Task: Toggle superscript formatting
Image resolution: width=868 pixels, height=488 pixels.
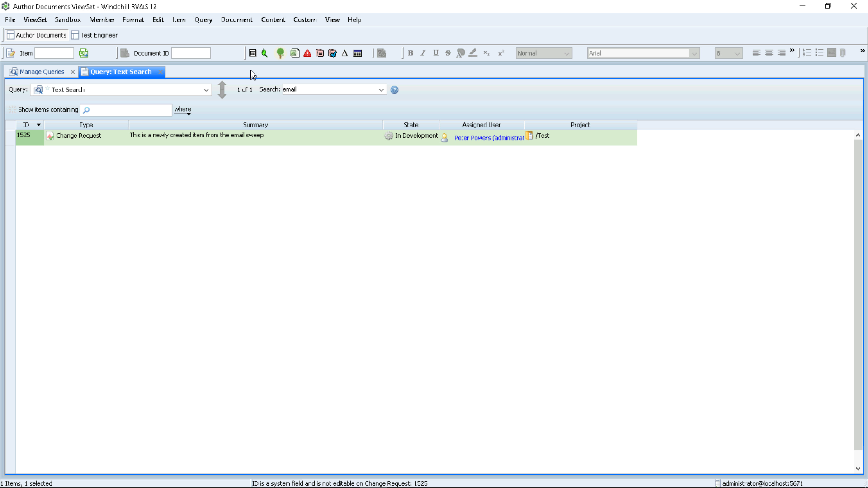Action: (501, 53)
